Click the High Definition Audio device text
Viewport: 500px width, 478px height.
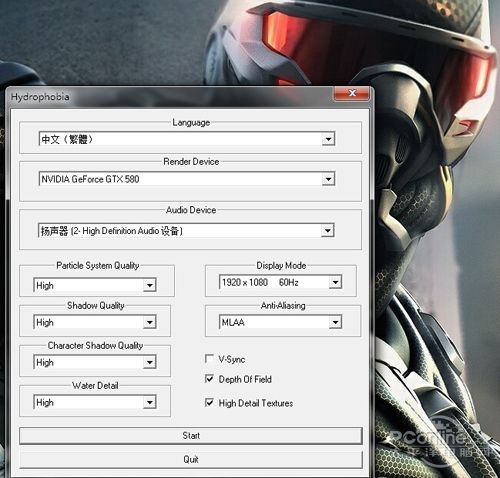(x=111, y=231)
